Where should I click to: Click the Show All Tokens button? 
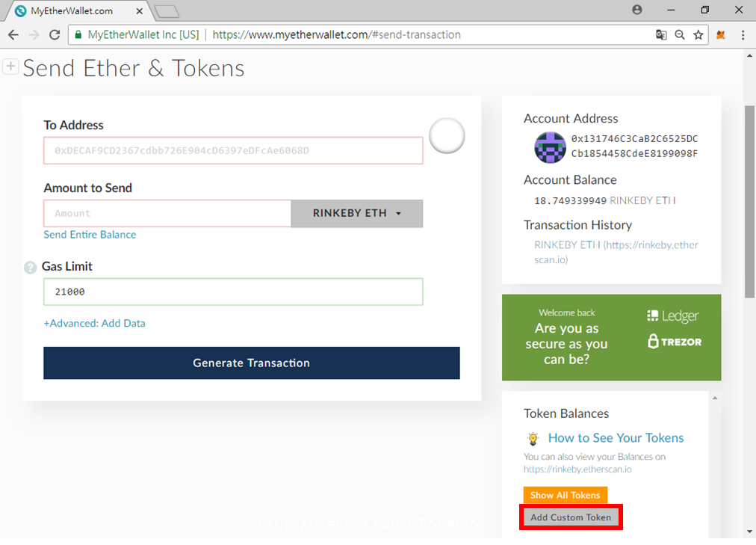565,495
